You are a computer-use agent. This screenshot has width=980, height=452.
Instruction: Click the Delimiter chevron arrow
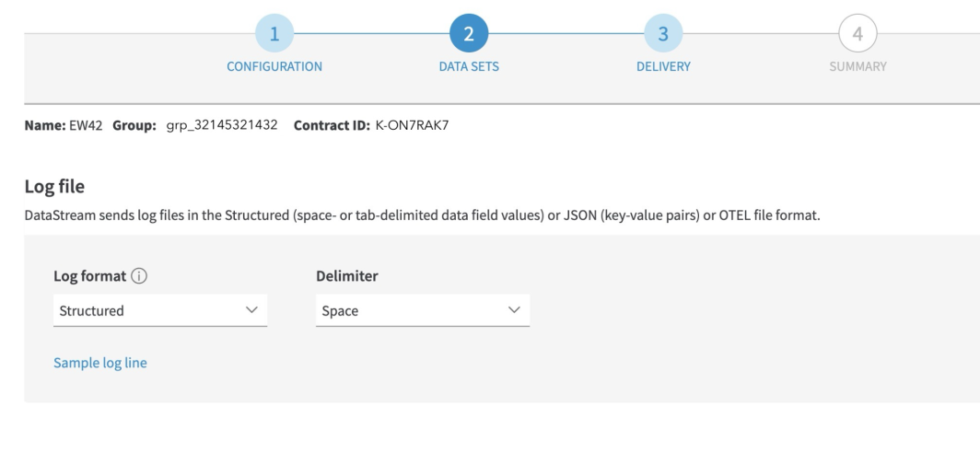[x=515, y=310]
